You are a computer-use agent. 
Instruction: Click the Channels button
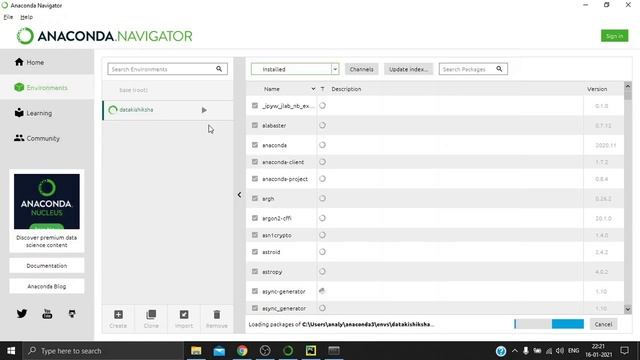361,69
